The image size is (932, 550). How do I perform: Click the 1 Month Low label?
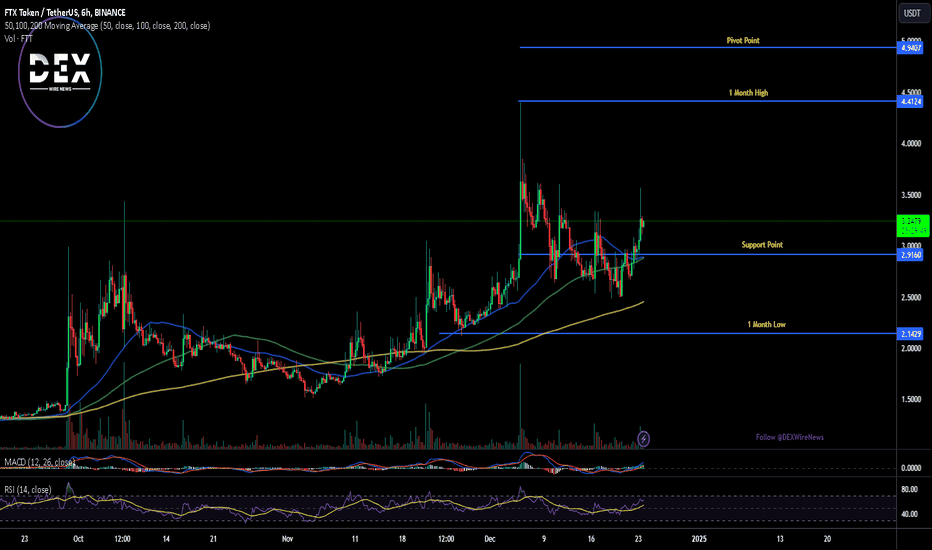pyautogui.click(x=766, y=324)
